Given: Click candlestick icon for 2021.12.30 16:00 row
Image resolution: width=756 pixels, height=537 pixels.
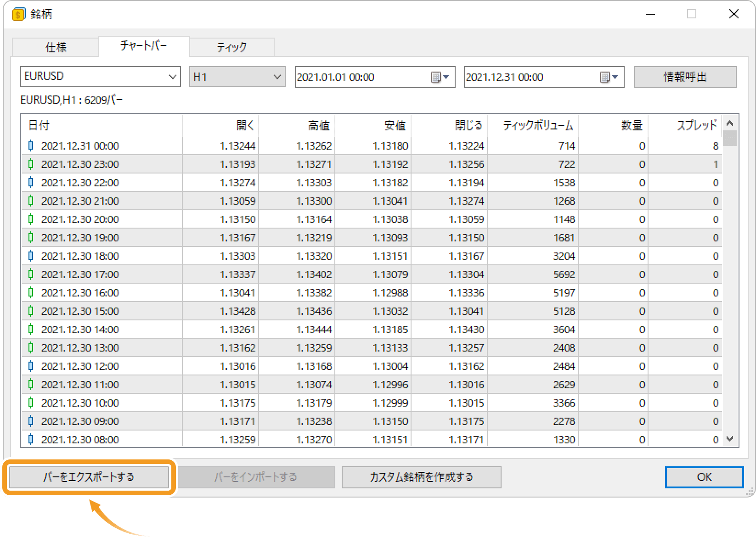Looking at the screenshot, I should [x=31, y=293].
